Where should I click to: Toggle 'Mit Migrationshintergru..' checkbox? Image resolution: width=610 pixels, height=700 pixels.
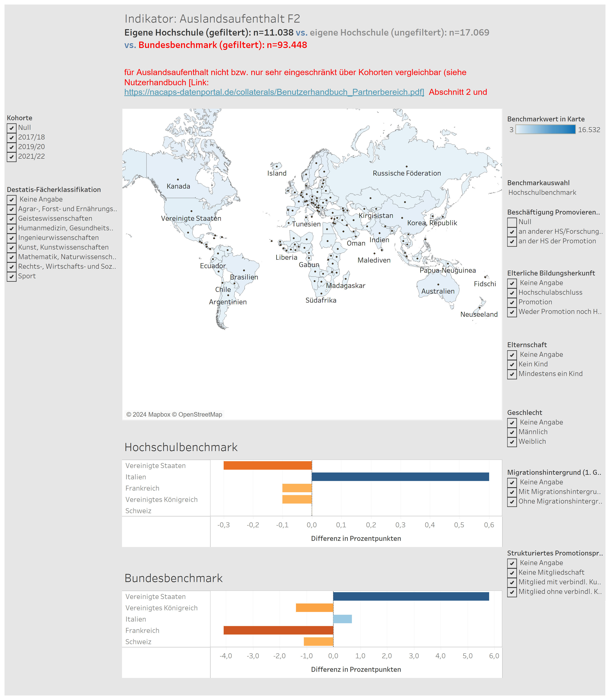[x=512, y=492]
